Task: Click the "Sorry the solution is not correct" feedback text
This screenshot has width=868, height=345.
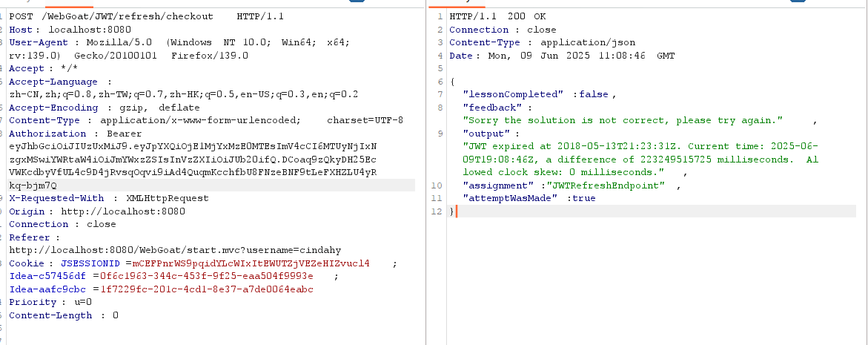Action: (x=623, y=120)
